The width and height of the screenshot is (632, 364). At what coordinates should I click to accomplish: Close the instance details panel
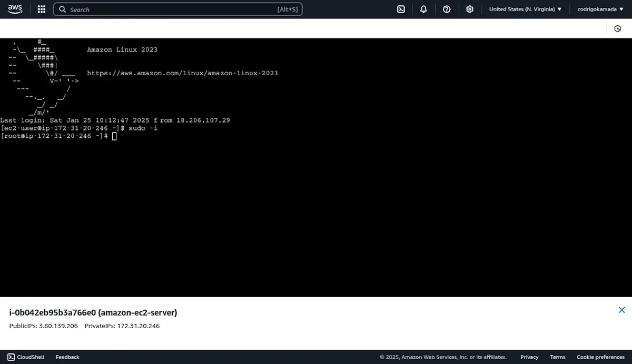[x=621, y=310]
